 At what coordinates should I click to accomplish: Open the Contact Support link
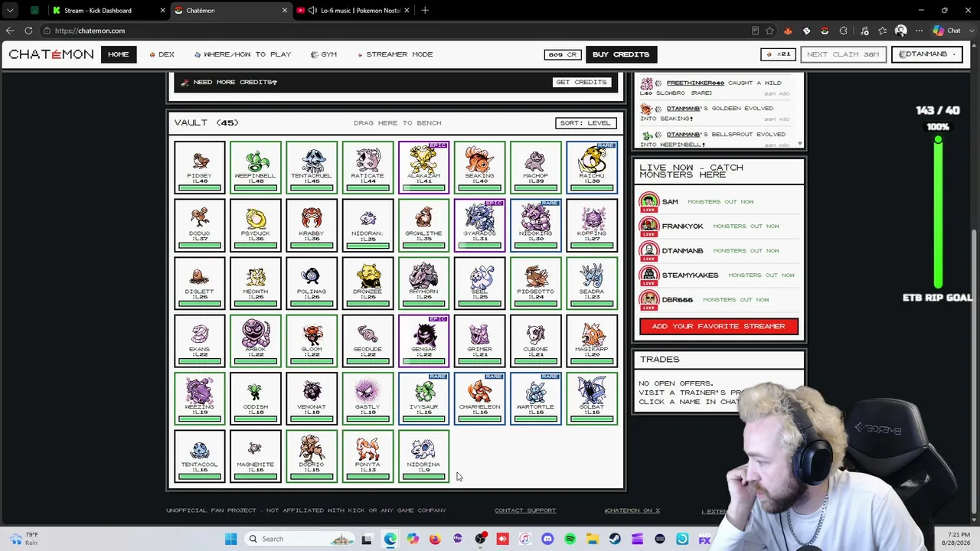pos(525,510)
